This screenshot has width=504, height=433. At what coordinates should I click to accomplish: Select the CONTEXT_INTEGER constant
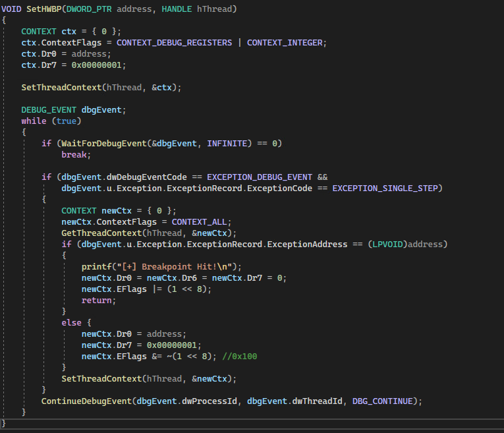pyautogui.click(x=285, y=43)
